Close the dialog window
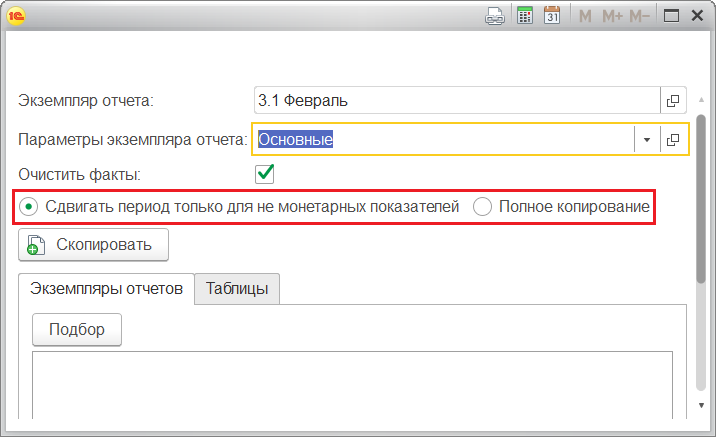This screenshot has width=716, height=437. coord(697,16)
